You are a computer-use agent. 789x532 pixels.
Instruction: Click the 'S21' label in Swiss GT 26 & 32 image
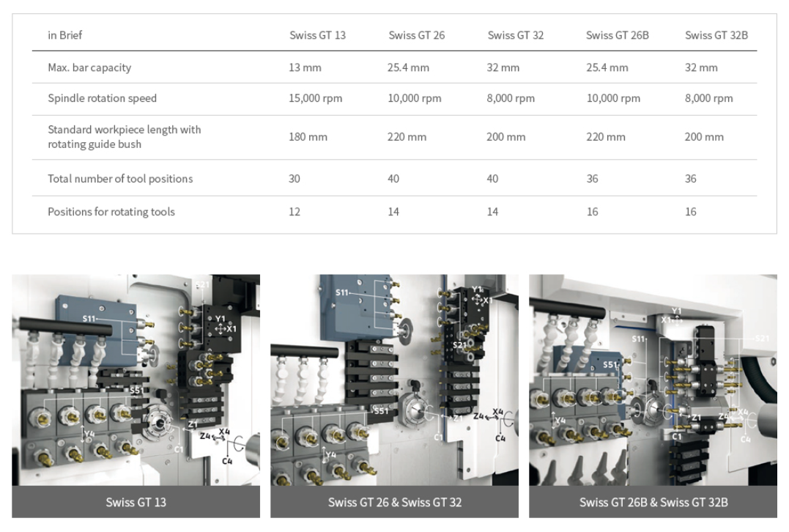(459, 344)
